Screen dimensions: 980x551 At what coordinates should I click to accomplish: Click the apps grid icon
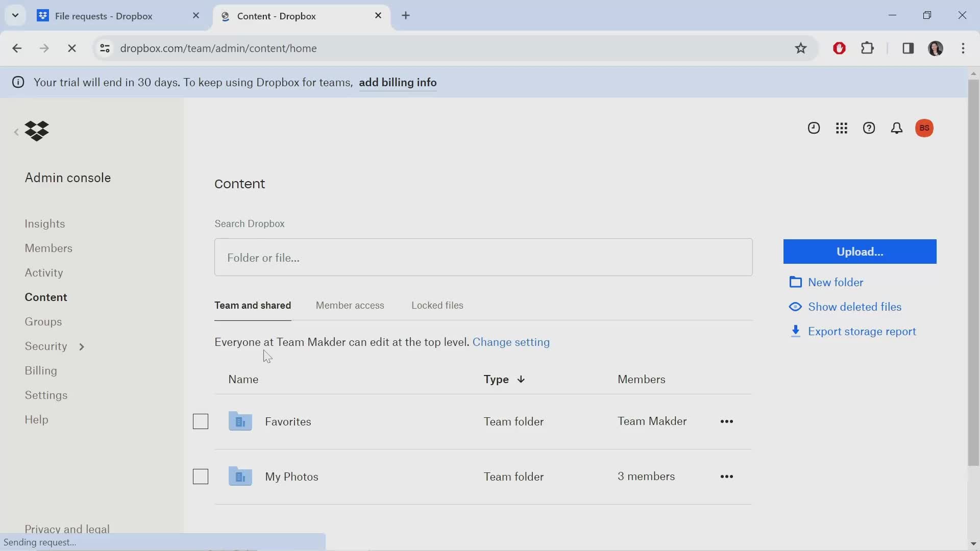tap(841, 129)
